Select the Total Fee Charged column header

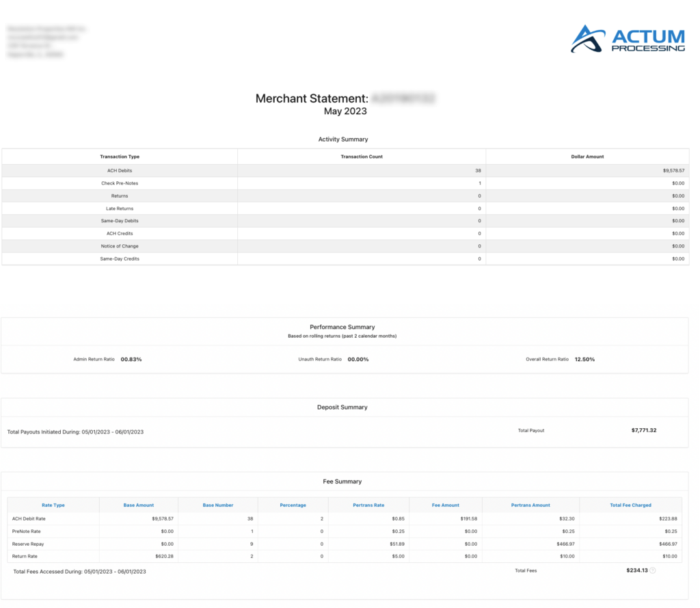pyautogui.click(x=630, y=505)
